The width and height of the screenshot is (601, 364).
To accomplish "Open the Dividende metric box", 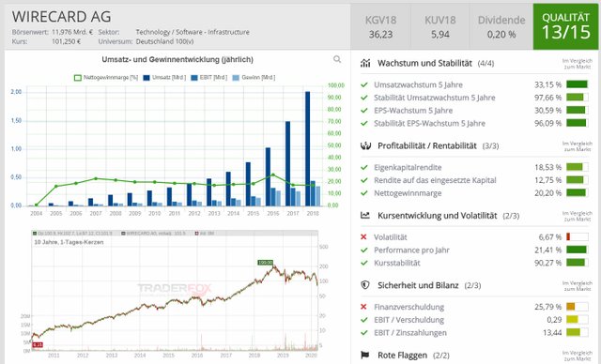I will pos(501,27).
